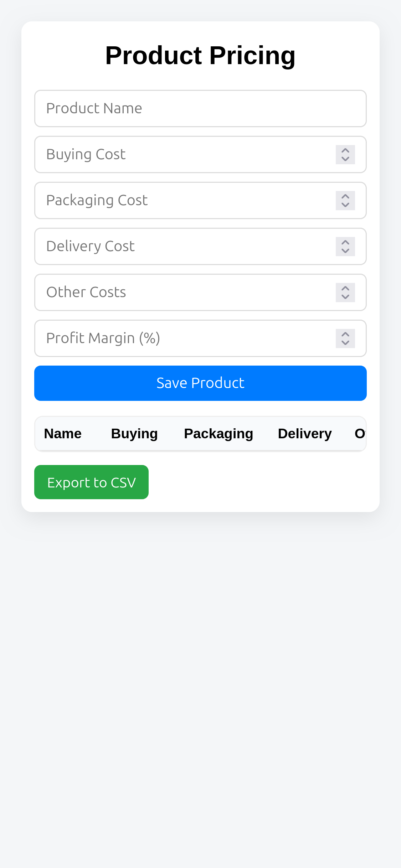The width and height of the screenshot is (401, 868).
Task: Increment the Profit Margin percentage
Action: pos(345,334)
